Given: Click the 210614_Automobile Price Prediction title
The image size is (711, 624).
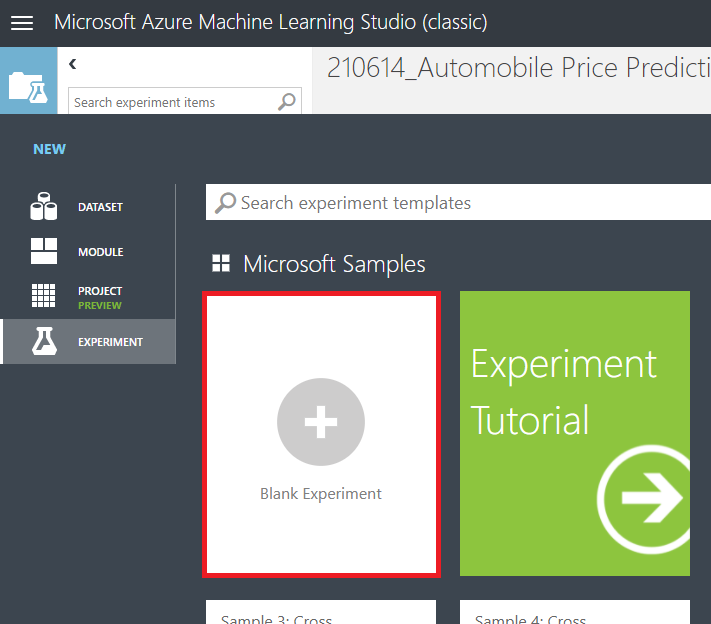Looking at the screenshot, I should point(519,68).
